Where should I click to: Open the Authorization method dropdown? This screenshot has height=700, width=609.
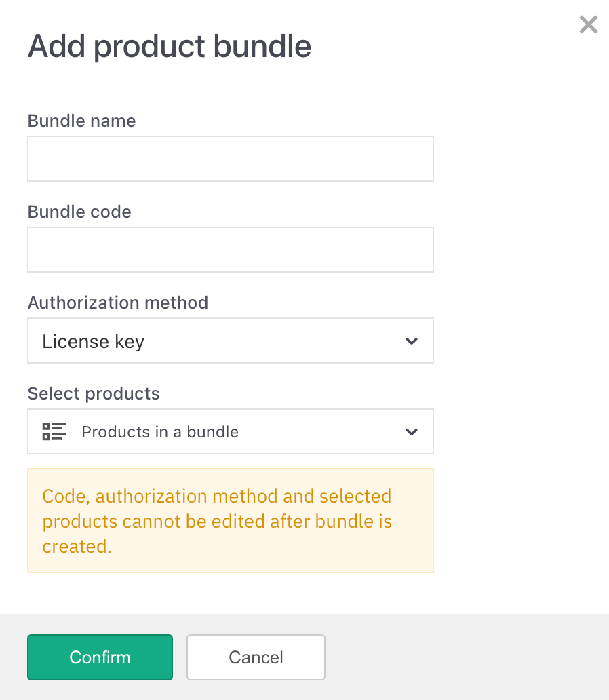tap(230, 341)
